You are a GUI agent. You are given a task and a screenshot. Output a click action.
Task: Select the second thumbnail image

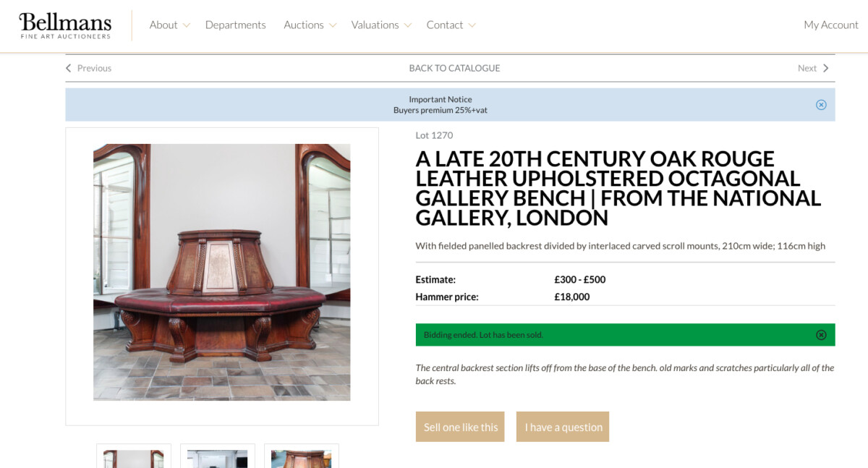pos(218,457)
